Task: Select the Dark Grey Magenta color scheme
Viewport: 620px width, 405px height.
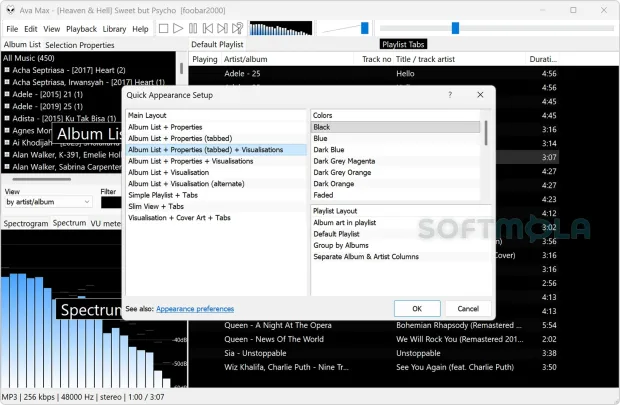Action: pos(396,161)
